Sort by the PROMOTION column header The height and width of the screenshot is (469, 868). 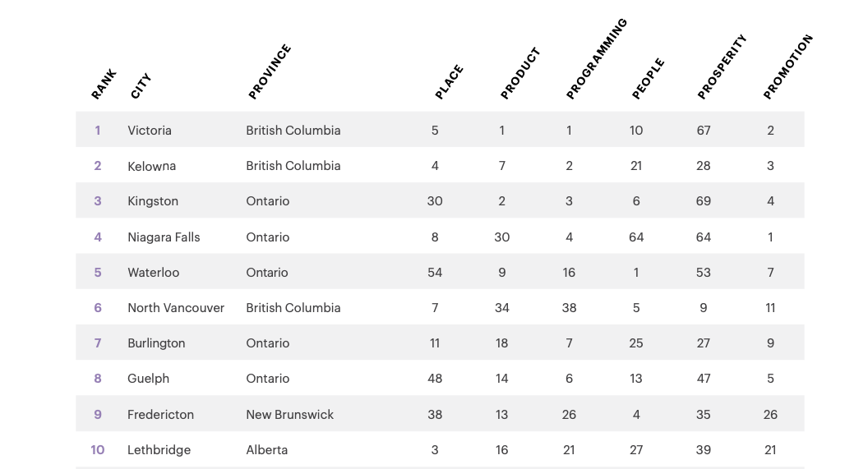click(787, 67)
